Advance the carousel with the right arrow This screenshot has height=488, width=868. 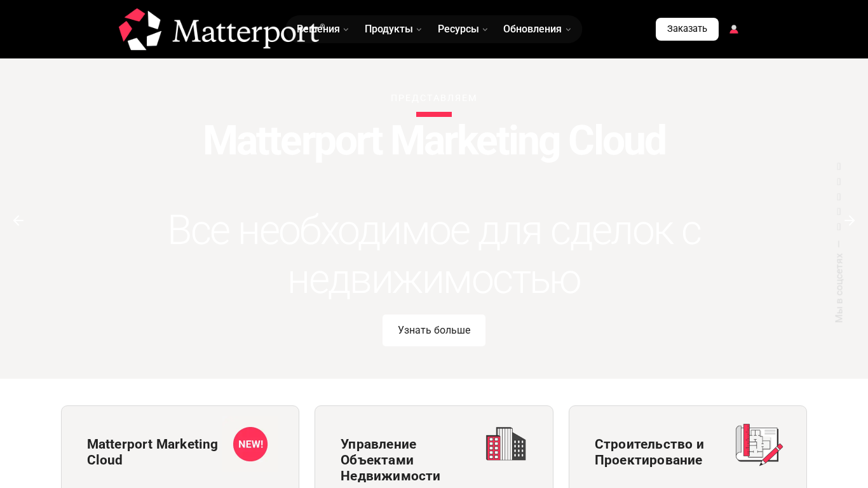(850, 220)
